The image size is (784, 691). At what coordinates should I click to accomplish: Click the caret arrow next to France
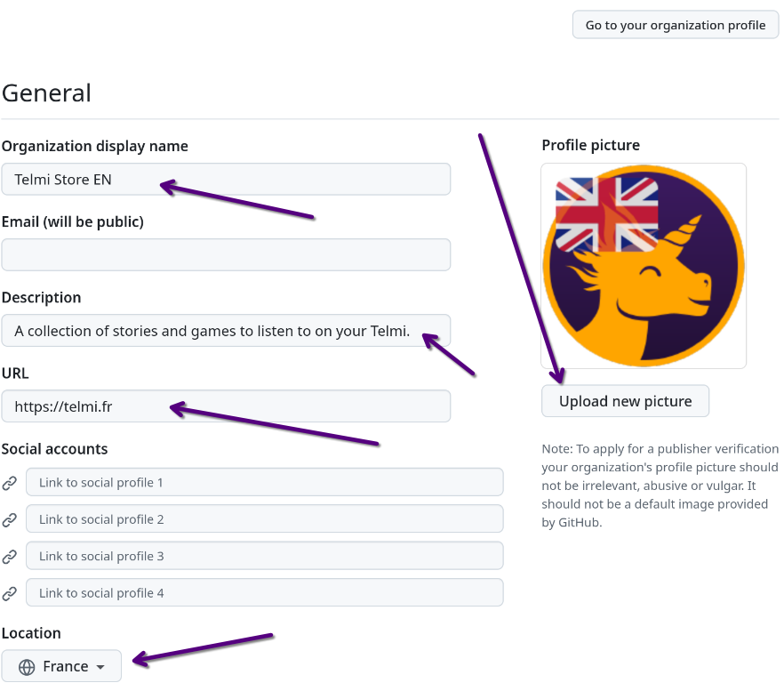pos(100,667)
